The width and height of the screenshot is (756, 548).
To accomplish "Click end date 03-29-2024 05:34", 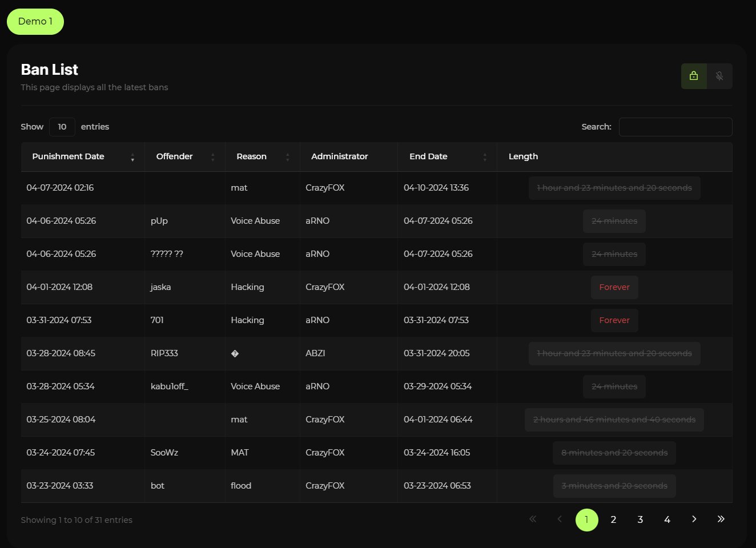I will [438, 386].
